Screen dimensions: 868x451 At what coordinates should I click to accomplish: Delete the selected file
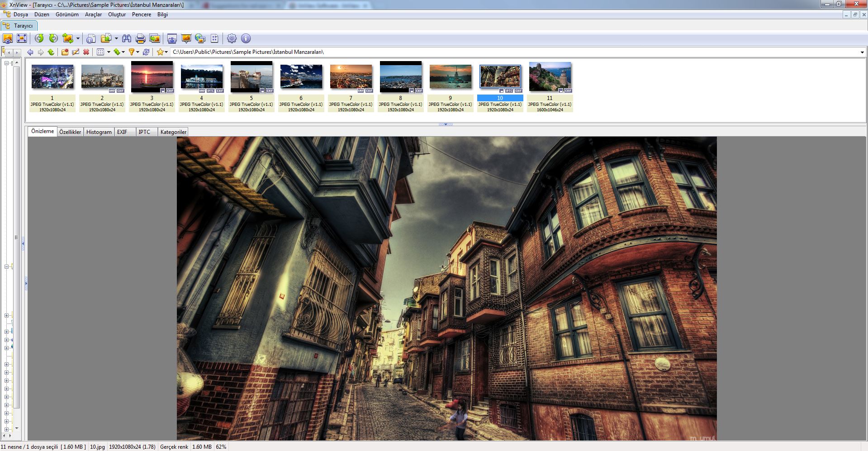click(86, 52)
